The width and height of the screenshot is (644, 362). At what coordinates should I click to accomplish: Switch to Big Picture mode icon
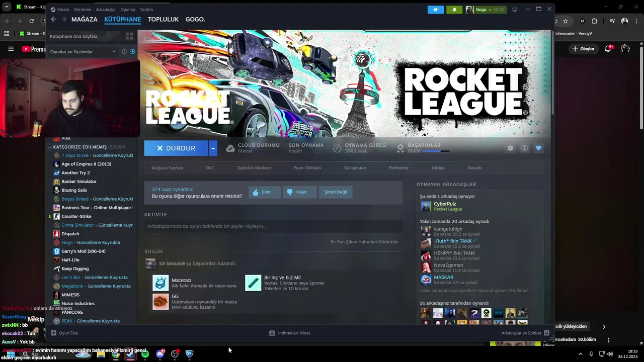(515, 10)
